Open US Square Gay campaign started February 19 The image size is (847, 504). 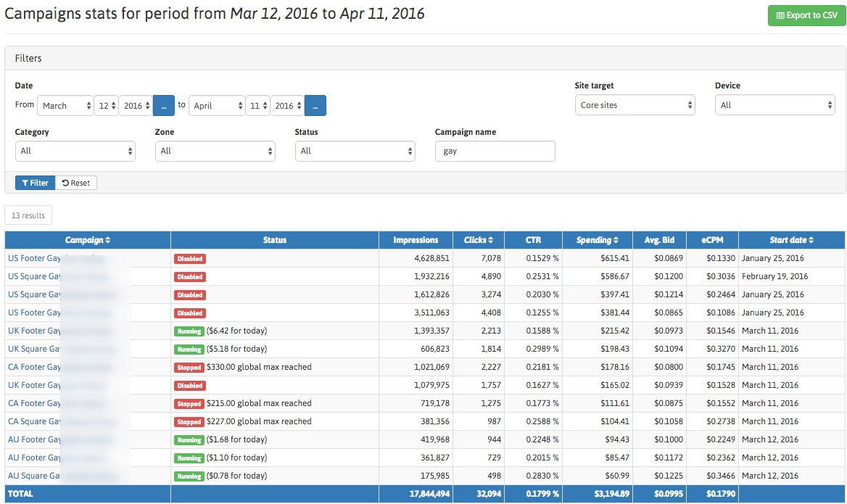coord(34,276)
